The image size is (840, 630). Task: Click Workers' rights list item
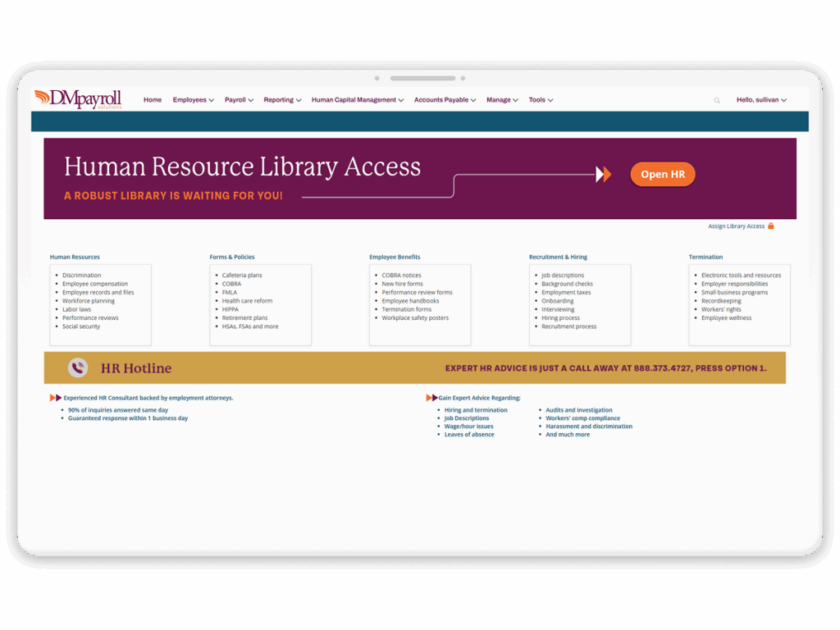click(722, 309)
